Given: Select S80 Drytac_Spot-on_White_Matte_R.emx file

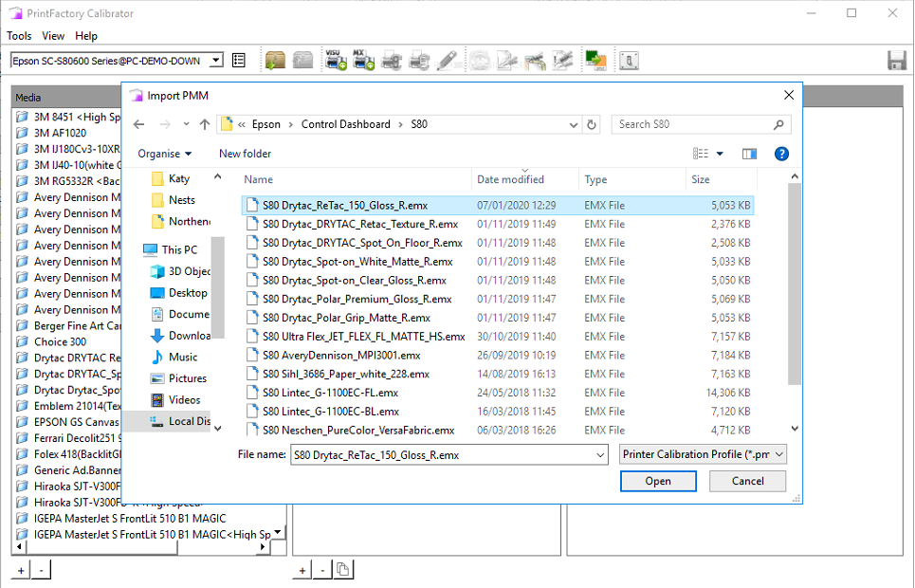Looking at the screenshot, I should coord(357,262).
